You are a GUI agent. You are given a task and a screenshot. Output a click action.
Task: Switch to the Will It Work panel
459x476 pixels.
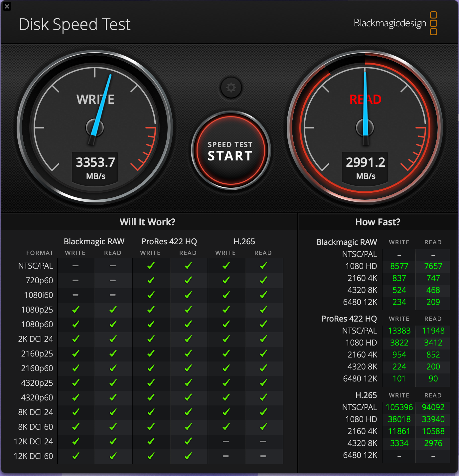148,222
